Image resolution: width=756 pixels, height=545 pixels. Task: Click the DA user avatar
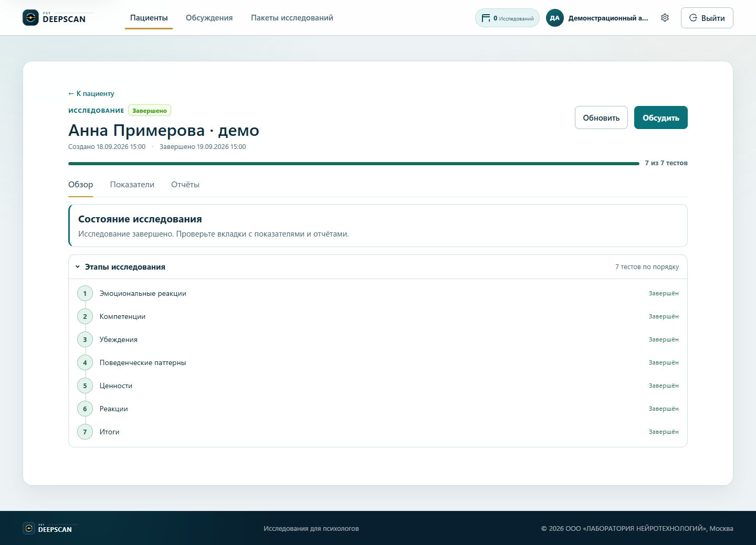(x=555, y=18)
